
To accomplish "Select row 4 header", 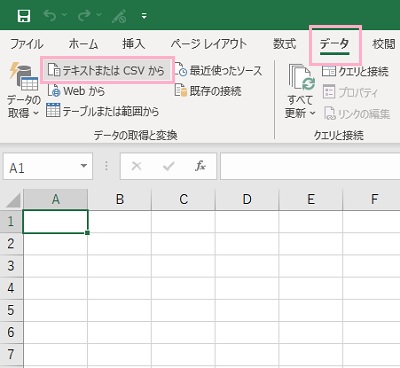I will click(x=11, y=288).
